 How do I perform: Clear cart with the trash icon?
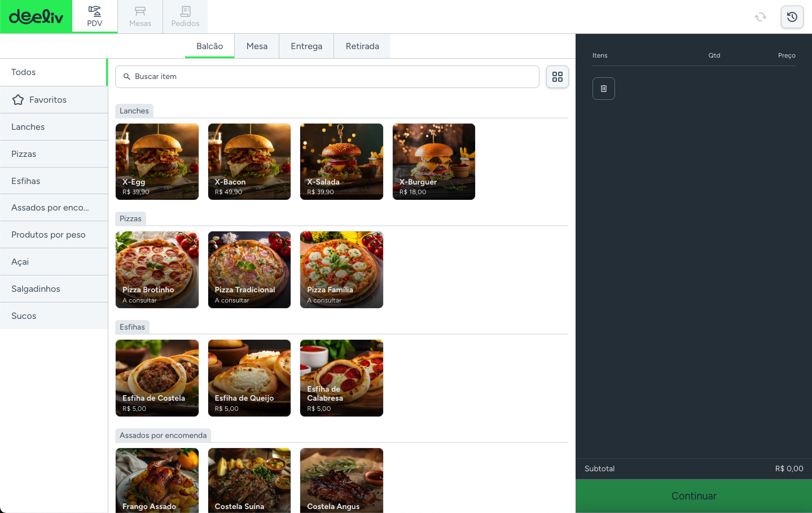603,89
